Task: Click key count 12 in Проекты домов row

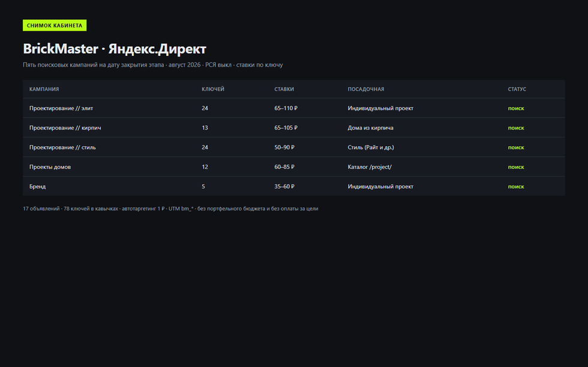Action: coord(205,167)
